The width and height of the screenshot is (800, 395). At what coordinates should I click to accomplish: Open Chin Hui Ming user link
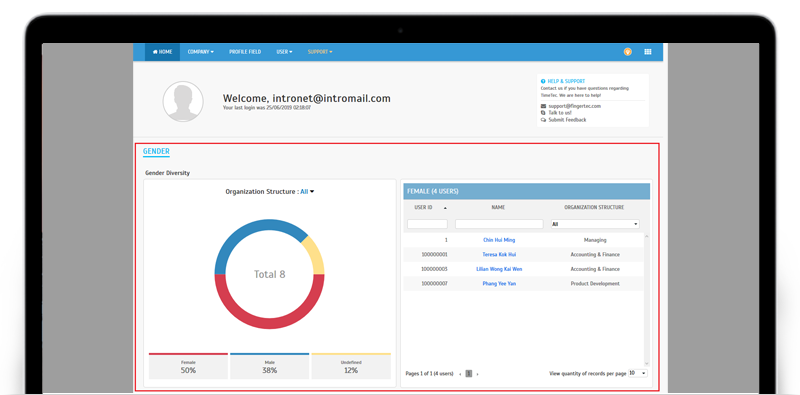point(499,240)
